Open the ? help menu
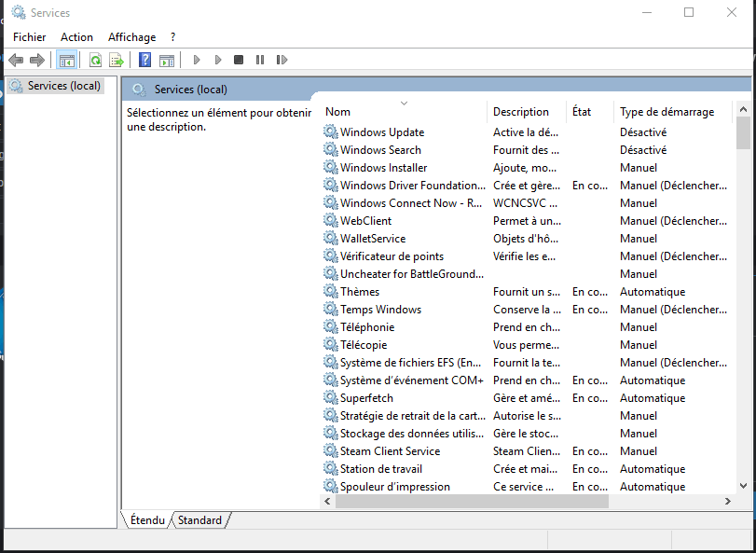 point(173,37)
